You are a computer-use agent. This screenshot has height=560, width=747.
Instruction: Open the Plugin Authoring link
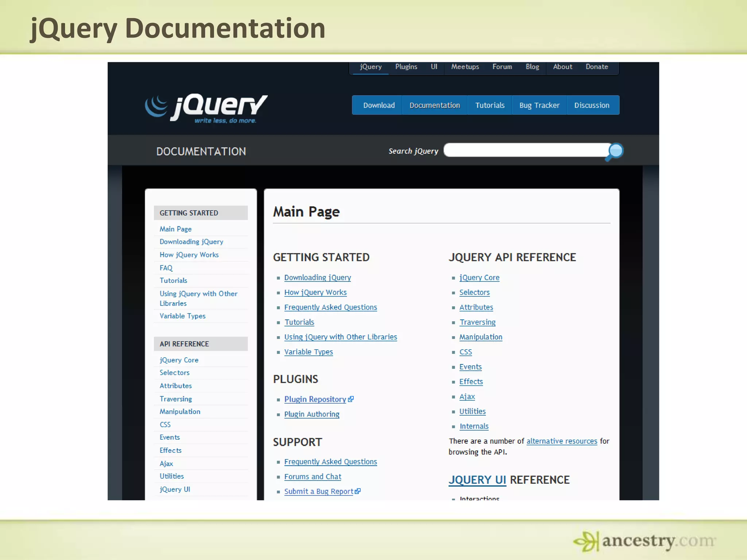pyautogui.click(x=312, y=415)
